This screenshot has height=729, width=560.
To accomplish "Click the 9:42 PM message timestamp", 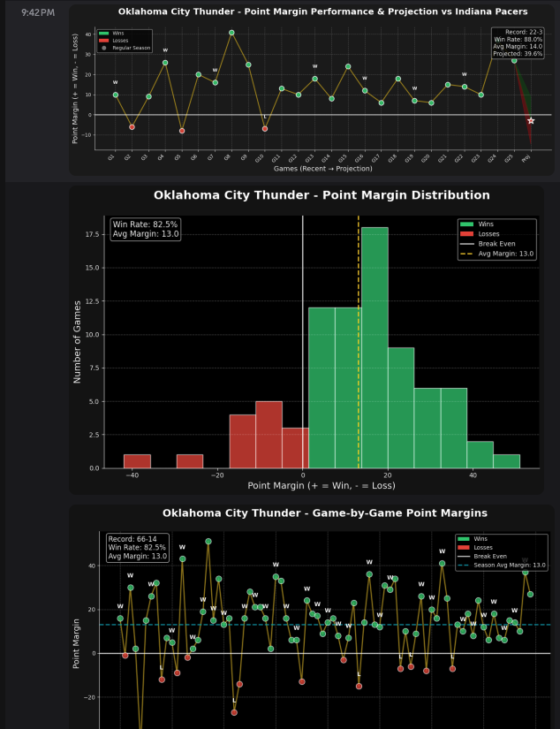I will point(38,12).
